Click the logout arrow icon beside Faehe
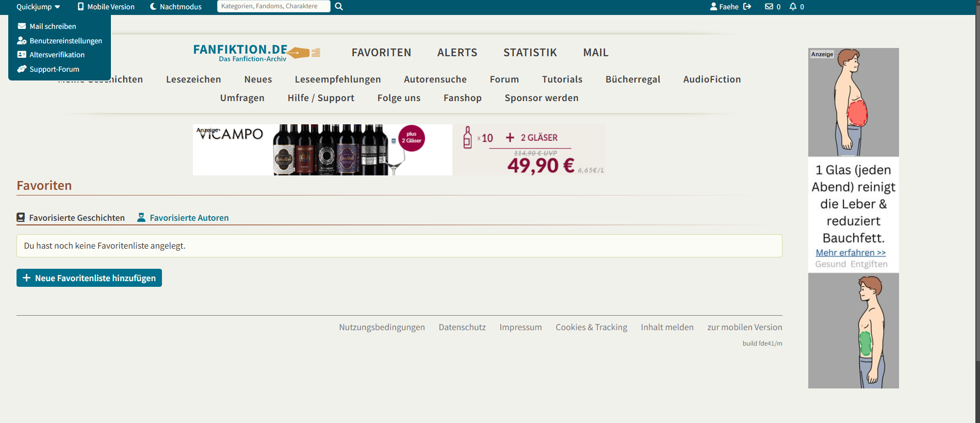This screenshot has height=423, width=980. click(747, 7)
